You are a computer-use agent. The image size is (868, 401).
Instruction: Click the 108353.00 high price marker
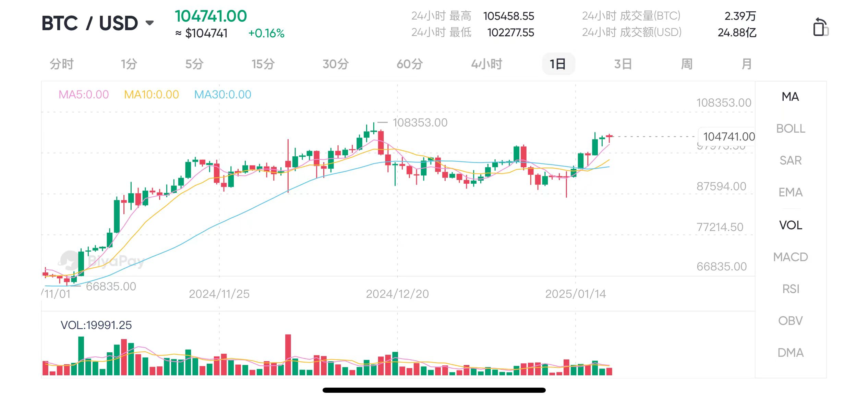pos(420,123)
